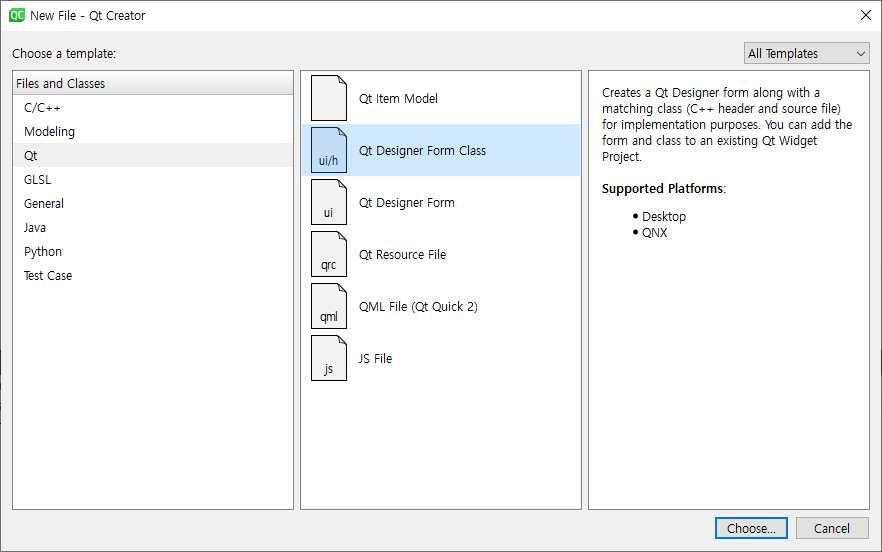882x552 pixels.
Task: Select the GLSL category
Action: click(x=152, y=179)
